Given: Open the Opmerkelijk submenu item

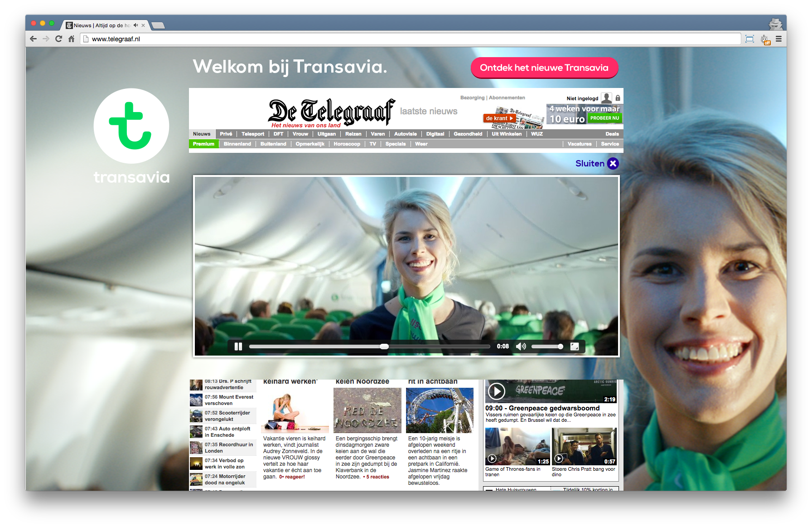Looking at the screenshot, I should pos(310,144).
